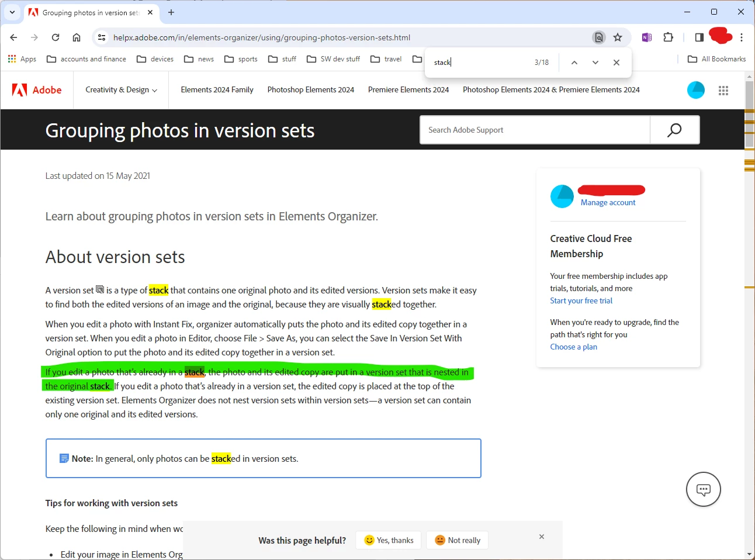The image size is (755, 560).
Task: Click the search magnifier button
Action: coord(674,130)
